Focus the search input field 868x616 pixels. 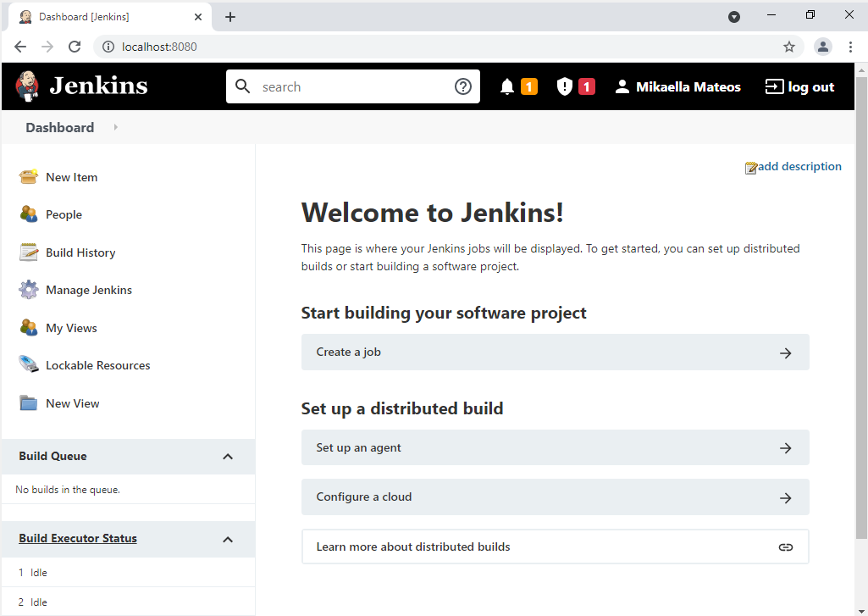coord(353,86)
